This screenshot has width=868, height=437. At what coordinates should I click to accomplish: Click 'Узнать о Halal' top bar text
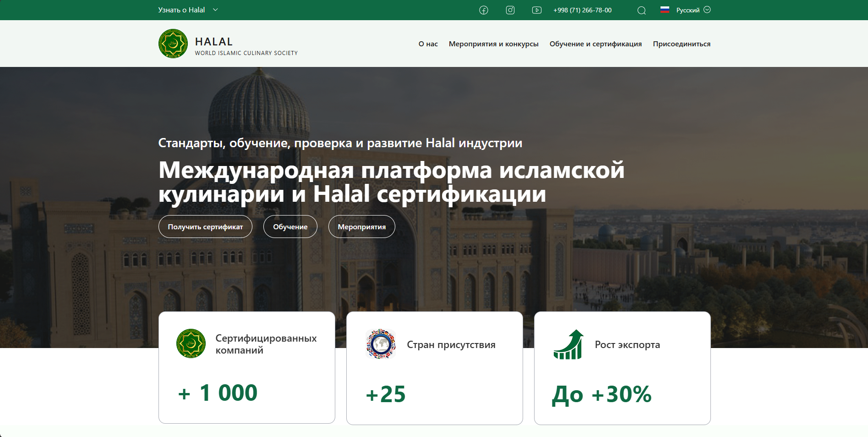click(x=181, y=10)
